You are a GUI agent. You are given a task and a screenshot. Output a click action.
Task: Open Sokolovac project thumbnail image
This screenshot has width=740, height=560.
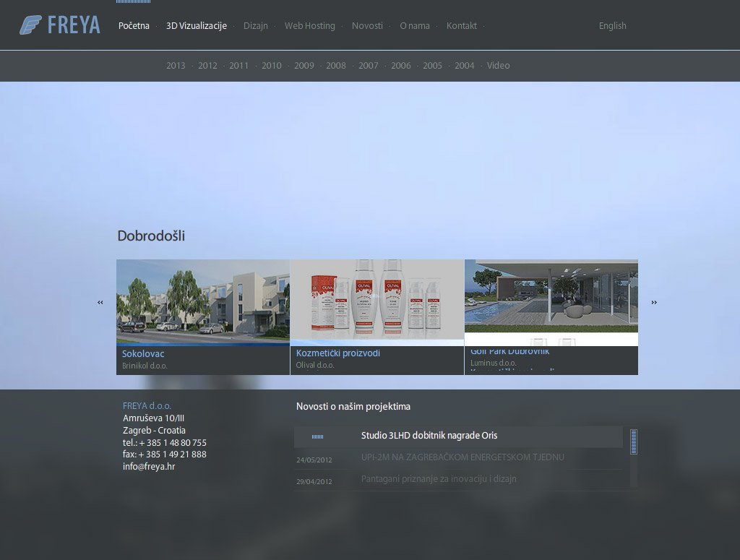pos(202,301)
